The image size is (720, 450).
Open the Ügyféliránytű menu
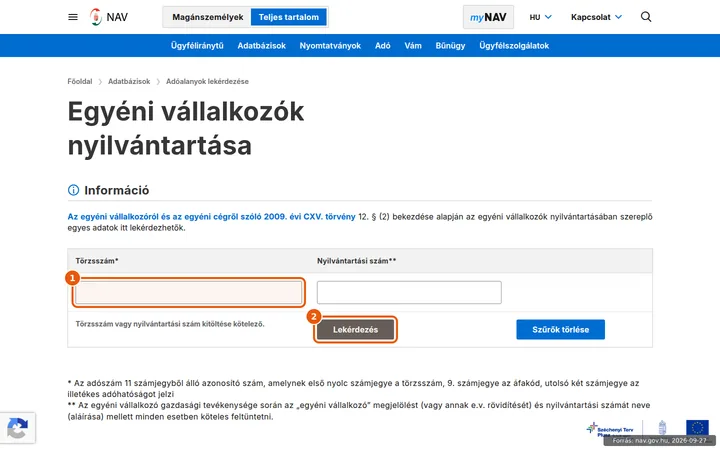click(197, 45)
